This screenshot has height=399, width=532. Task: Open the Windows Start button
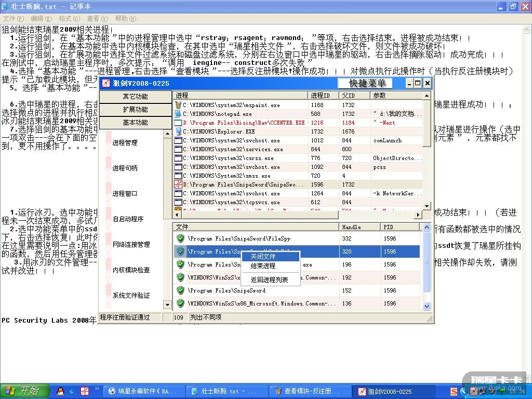pos(25,391)
